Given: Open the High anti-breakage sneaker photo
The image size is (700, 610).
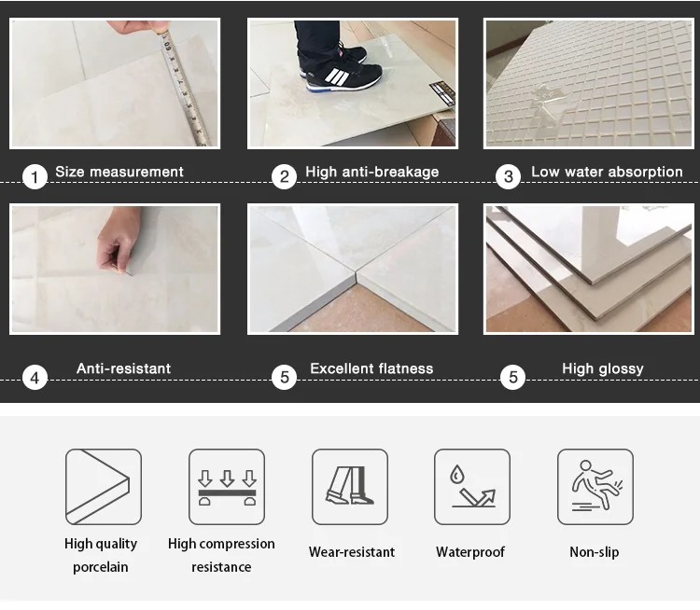Looking at the screenshot, I should 353,83.
